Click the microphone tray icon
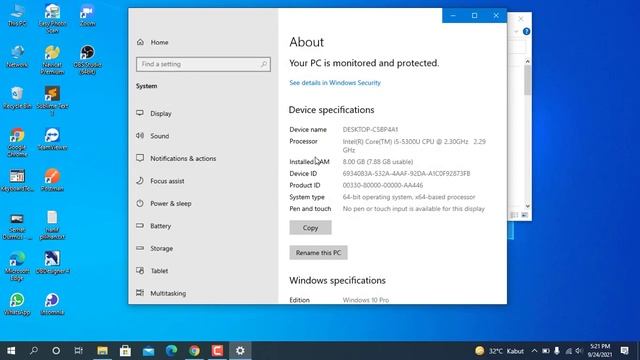The height and width of the screenshot is (360, 640). tap(557, 351)
